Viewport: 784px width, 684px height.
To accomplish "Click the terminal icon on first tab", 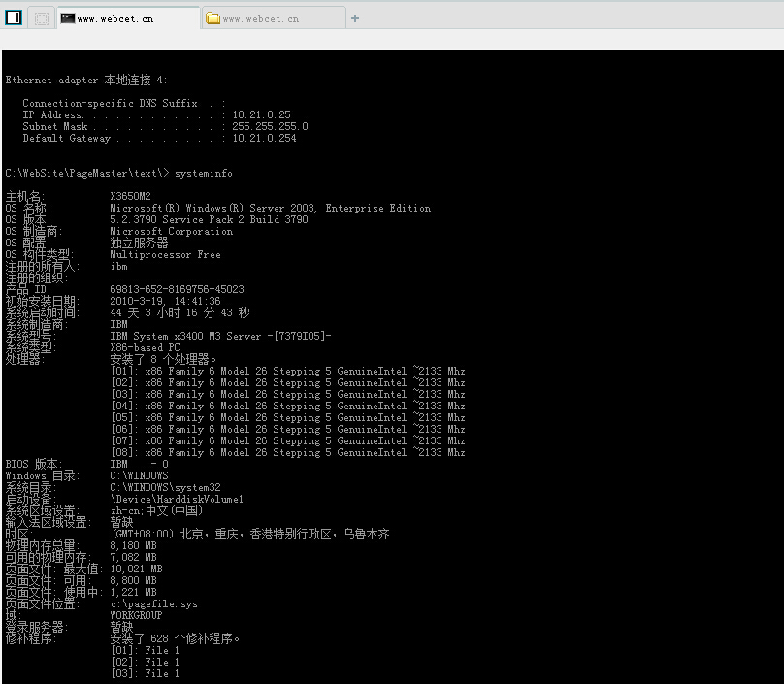I will pyautogui.click(x=68, y=18).
